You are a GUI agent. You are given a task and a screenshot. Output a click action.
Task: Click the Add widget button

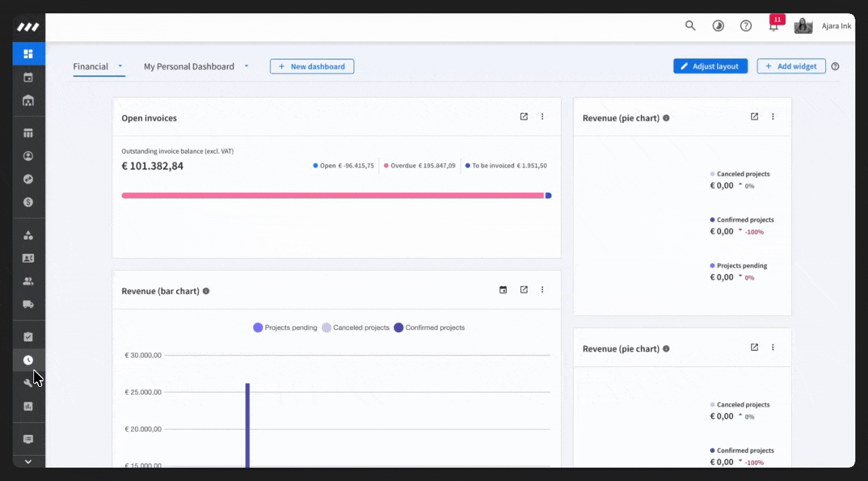(x=791, y=66)
